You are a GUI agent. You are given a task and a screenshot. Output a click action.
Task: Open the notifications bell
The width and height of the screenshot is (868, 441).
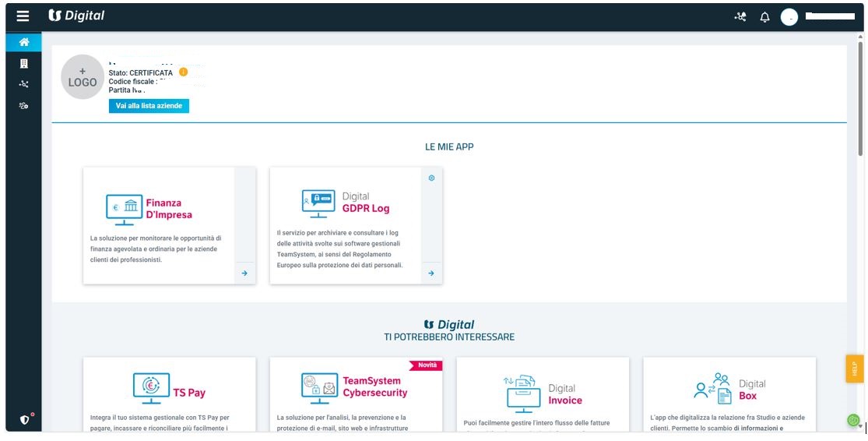[764, 17]
